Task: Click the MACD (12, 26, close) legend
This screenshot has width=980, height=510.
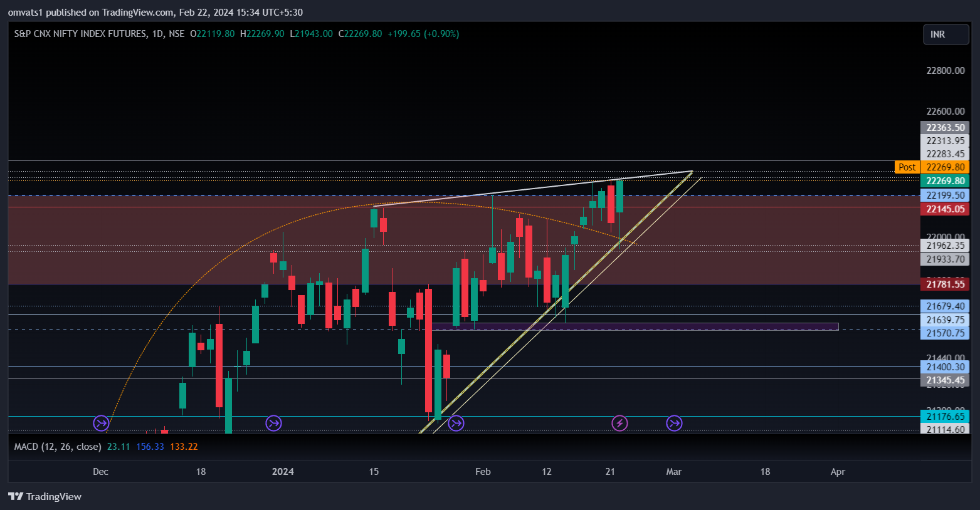Action: point(58,447)
